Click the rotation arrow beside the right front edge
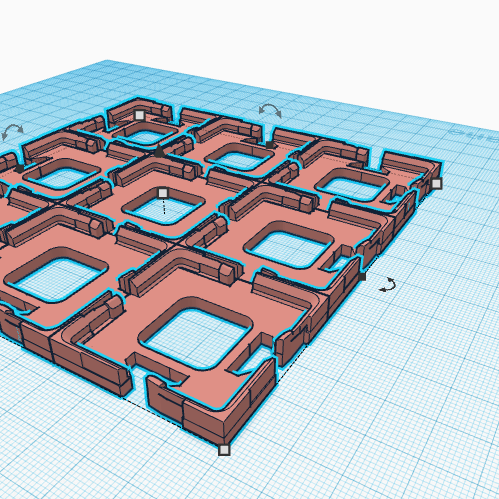This screenshot has width=499, height=499. point(388,285)
